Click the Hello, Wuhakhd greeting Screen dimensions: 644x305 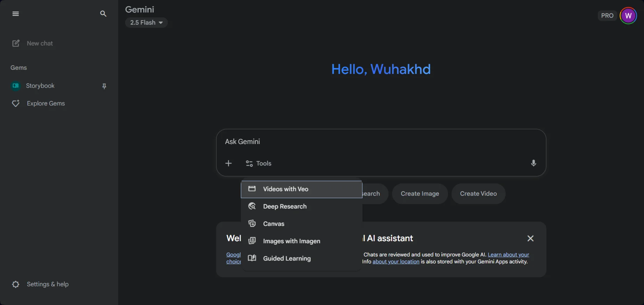pyautogui.click(x=381, y=69)
